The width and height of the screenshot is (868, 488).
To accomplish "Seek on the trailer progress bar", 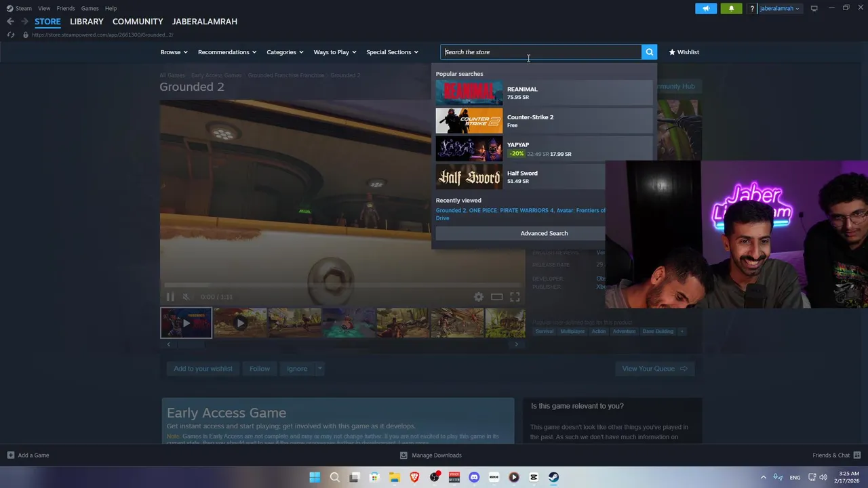I will point(342,285).
